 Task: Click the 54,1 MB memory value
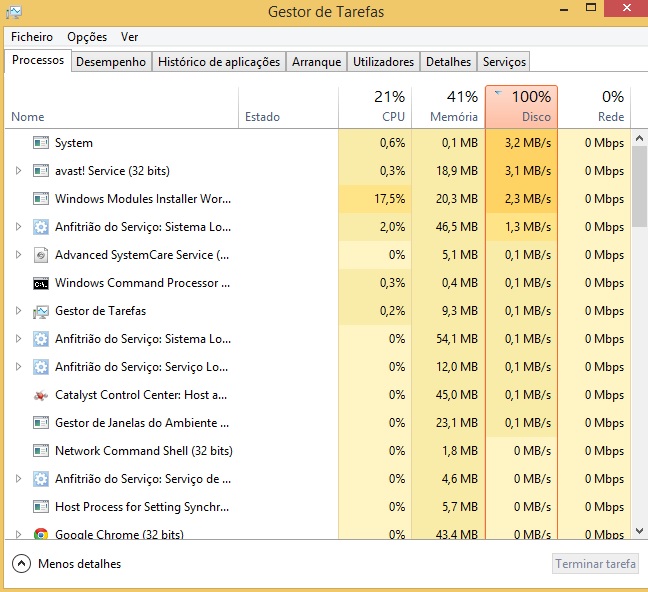457,339
